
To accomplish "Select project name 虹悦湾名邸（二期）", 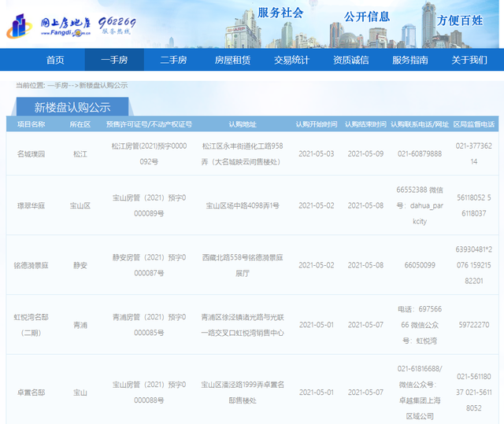I will coord(31,325).
